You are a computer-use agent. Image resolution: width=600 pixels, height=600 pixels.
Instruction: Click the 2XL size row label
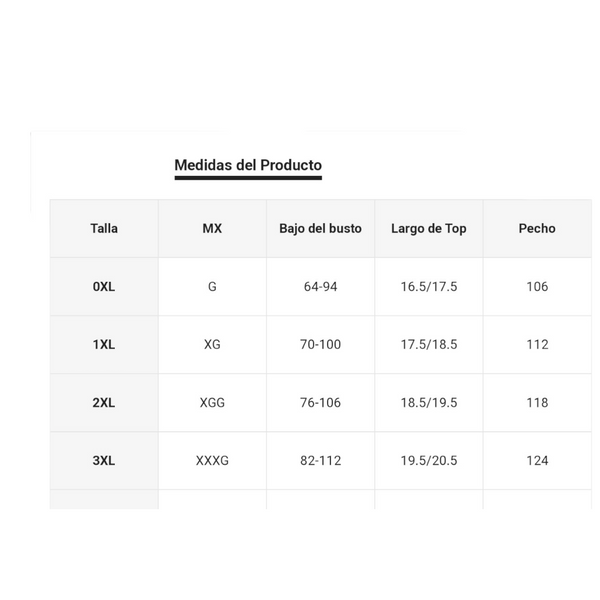pyautogui.click(x=104, y=402)
